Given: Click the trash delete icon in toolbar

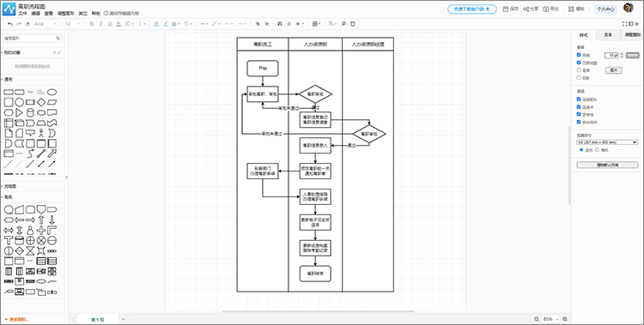Looking at the screenshot, I should (352, 24).
